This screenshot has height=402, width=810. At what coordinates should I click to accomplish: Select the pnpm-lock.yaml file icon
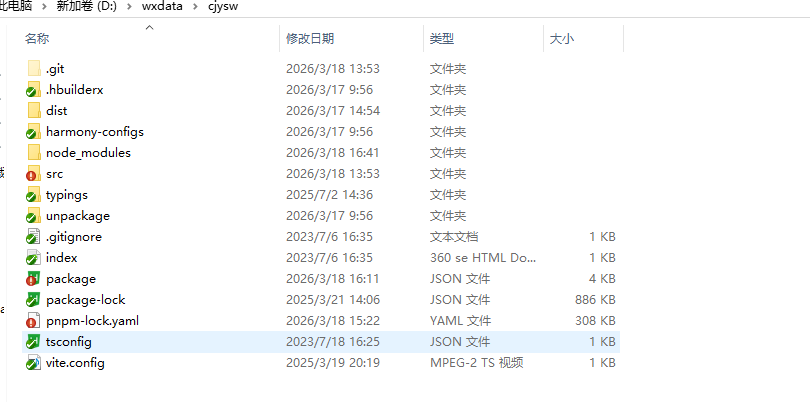[33, 321]
